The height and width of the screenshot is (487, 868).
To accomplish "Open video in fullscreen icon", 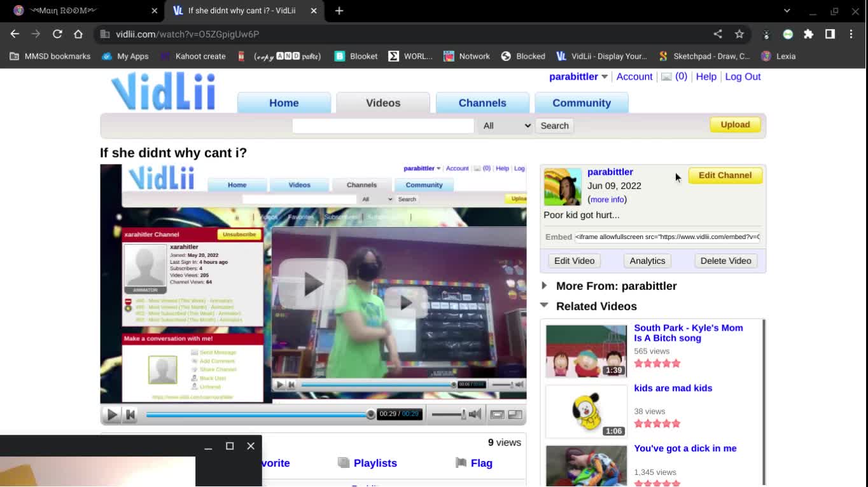I will tap(515, 415).
